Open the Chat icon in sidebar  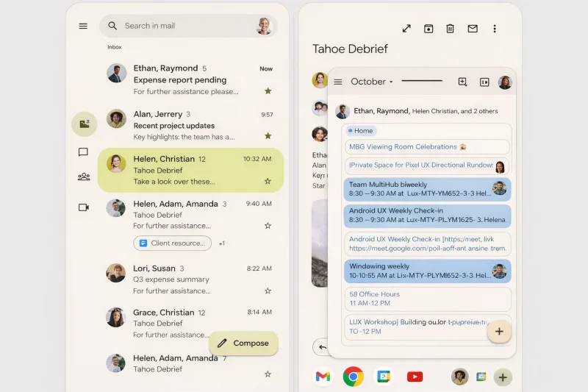click(83, 152)
